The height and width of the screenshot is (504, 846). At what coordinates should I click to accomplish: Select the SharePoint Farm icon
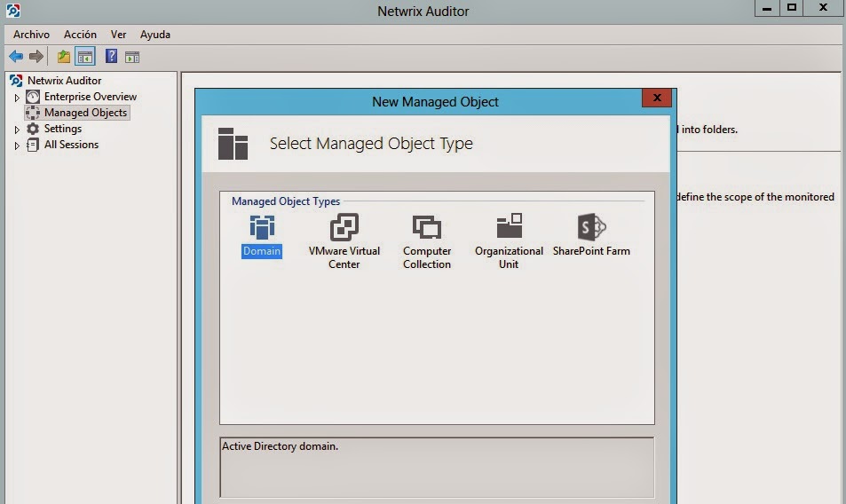[x=591, y=235]
